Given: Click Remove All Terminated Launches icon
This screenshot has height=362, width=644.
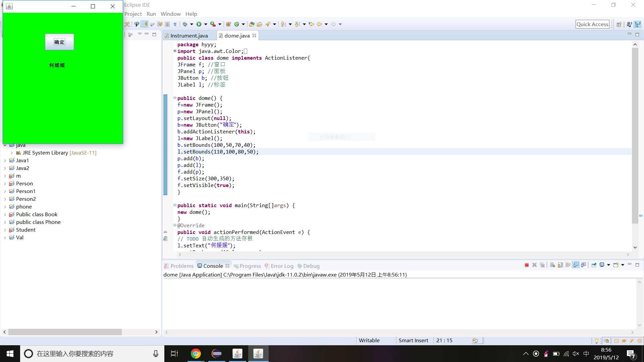Looking at the screenshot, I should click(x=542, y=265).
